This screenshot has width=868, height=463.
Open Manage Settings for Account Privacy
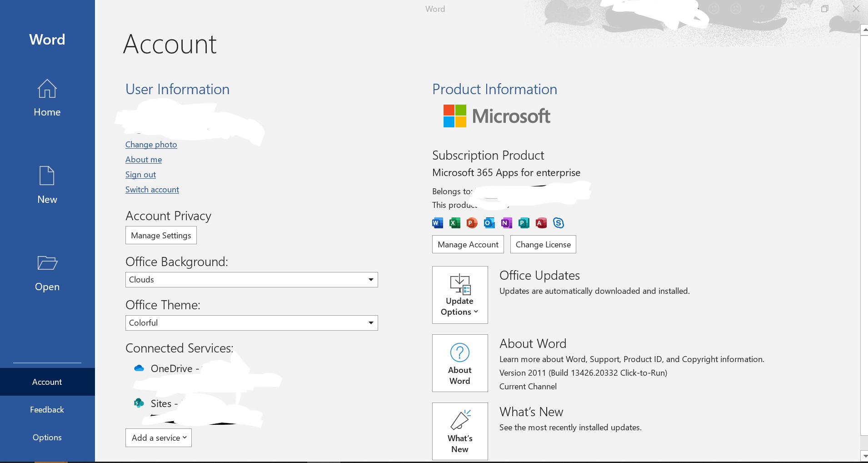point(161,236)
